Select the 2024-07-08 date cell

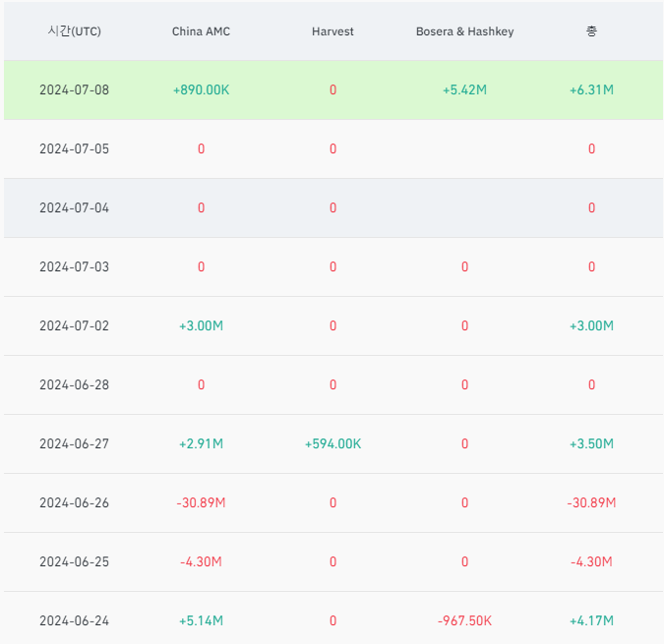click(74, 90)
